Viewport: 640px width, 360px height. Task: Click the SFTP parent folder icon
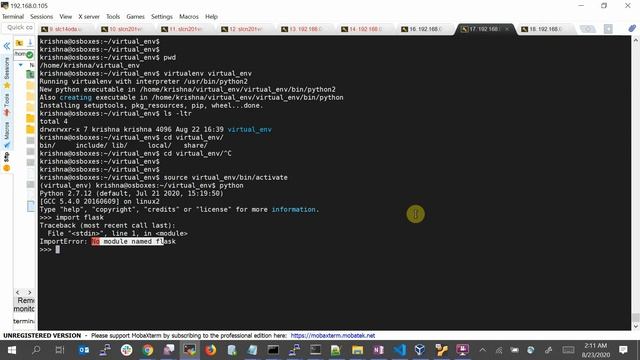pos(19,42)
